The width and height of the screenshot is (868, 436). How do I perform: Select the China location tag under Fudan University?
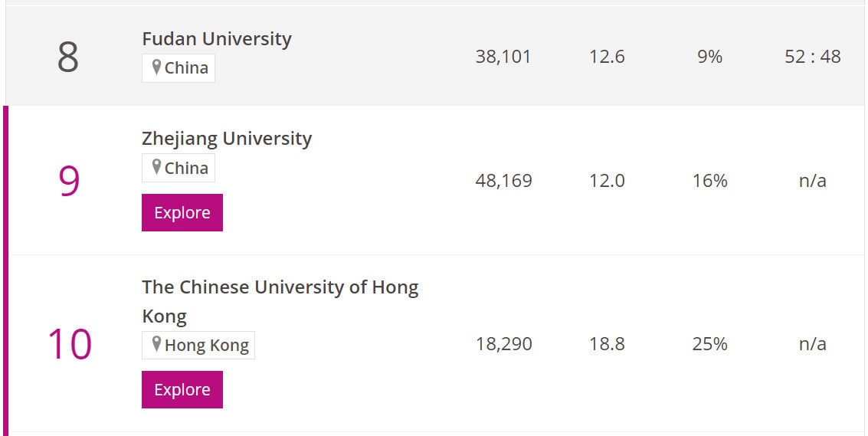(179, 68)
